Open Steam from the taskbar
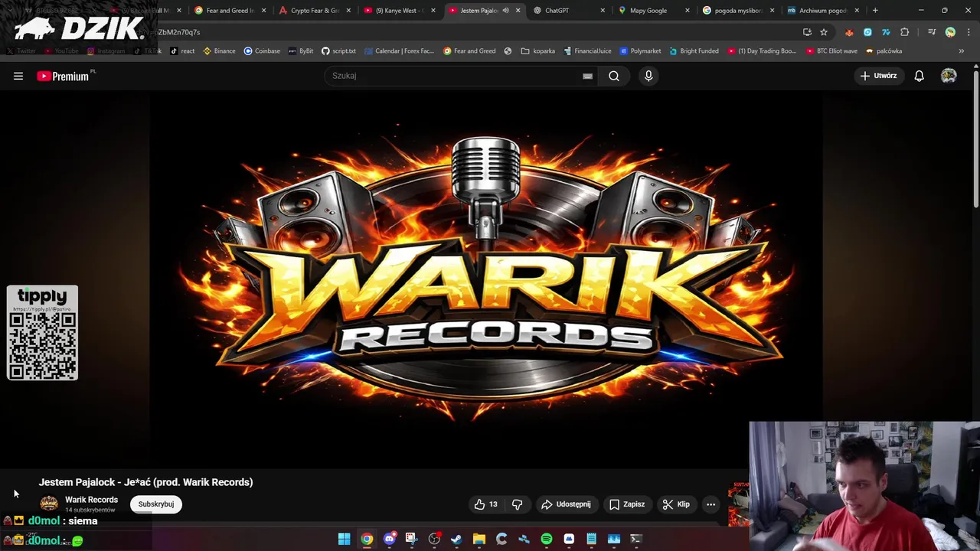 point(456,539)
